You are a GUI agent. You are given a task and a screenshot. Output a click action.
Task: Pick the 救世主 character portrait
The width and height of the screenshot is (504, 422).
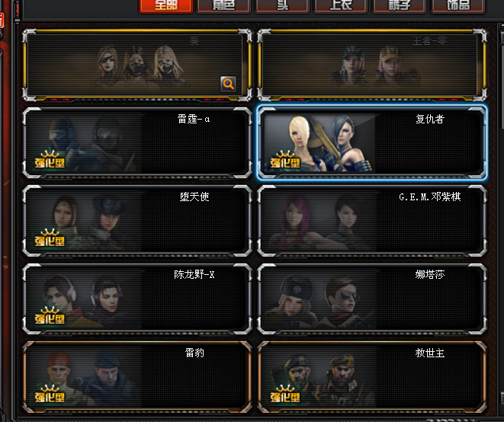319,377
